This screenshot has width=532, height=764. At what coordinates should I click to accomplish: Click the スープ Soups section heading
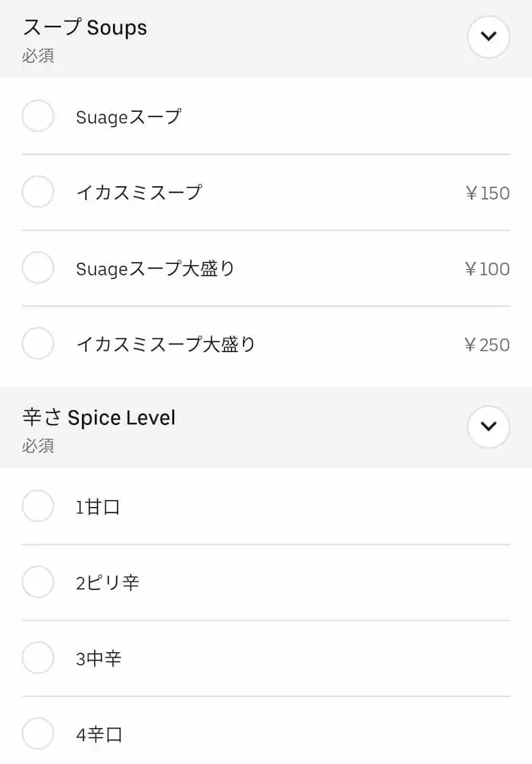[x=85, y=28]
